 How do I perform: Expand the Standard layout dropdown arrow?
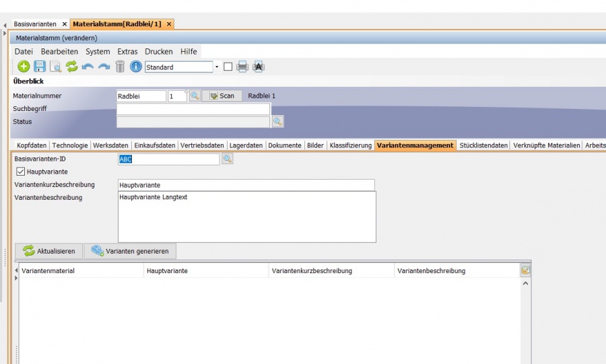[217, 67]
